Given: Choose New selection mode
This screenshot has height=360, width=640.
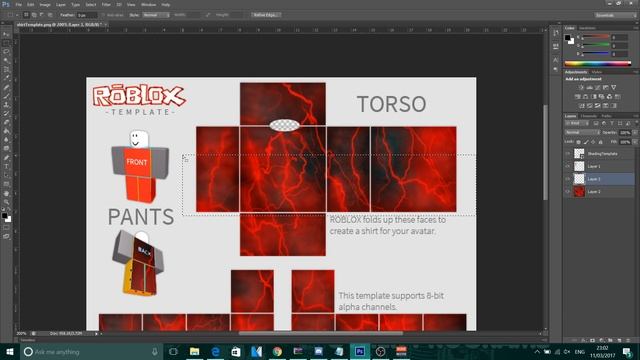Looking at the screenshot, I should coord(26,15).
